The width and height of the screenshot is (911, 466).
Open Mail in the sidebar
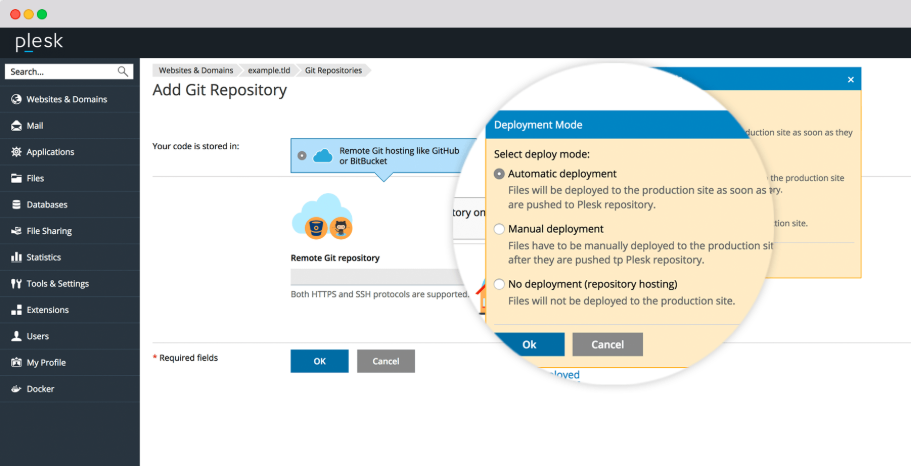click(70, 126)
